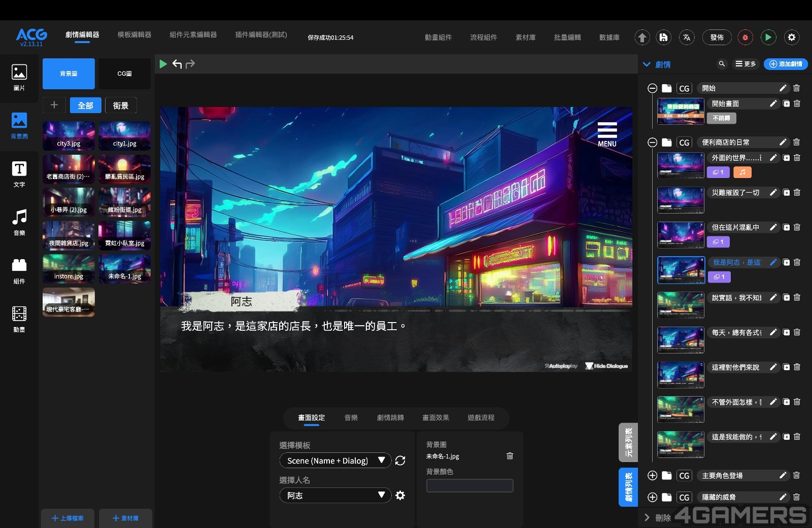Switch to 組件元素編輯器 tab
This screenshot has height=528, width=812.
pyautogui.click(x=193, y=34)
